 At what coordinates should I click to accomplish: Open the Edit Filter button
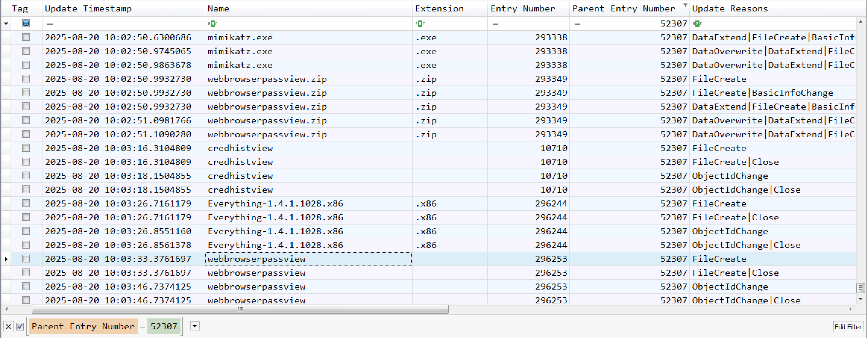[848, 327]
